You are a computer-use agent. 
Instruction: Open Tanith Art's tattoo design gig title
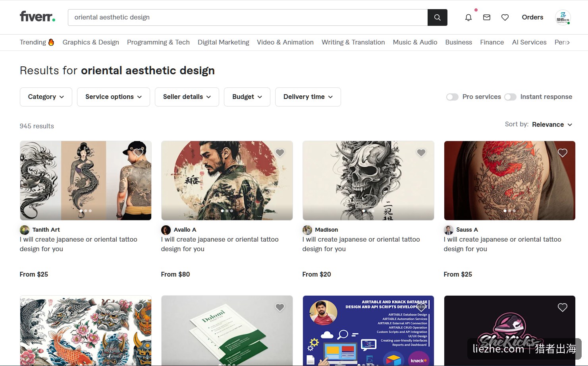point(79,244)
